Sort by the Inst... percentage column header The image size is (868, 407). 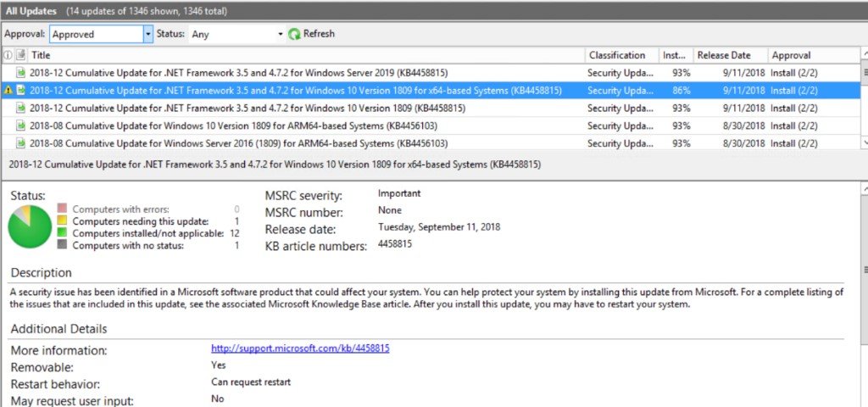pyautogui.click(x=674, y=55)
